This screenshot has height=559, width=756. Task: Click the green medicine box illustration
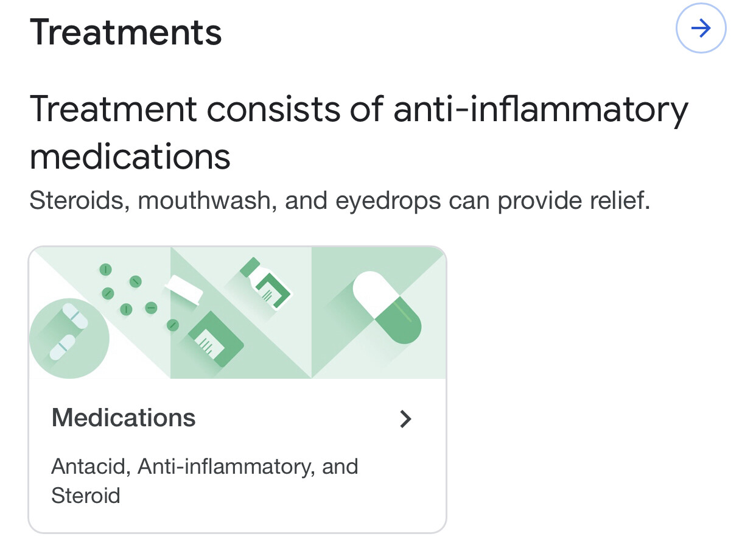(x=214, y=339)
